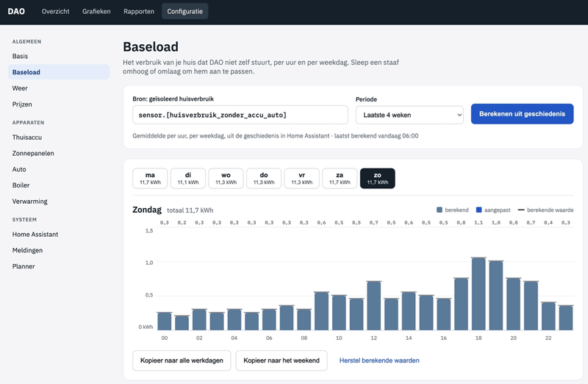Click the berekende waarde legend entry
This screenshot has height=384, width=588.
coord(545,210)
